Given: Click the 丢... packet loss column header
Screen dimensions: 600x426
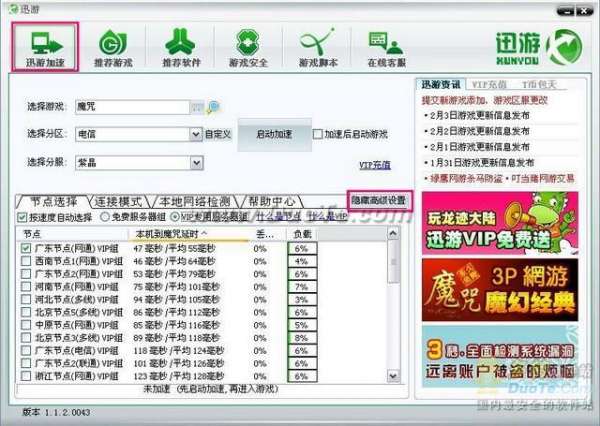Looking at the screenshot, I should pos(267,234).
